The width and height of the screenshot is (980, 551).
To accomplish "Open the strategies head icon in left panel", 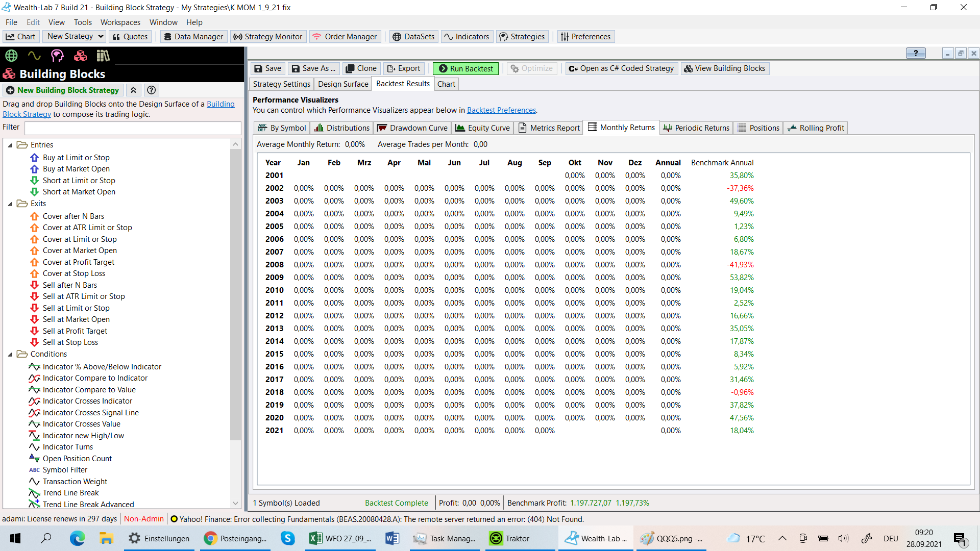I will (57, 56).
